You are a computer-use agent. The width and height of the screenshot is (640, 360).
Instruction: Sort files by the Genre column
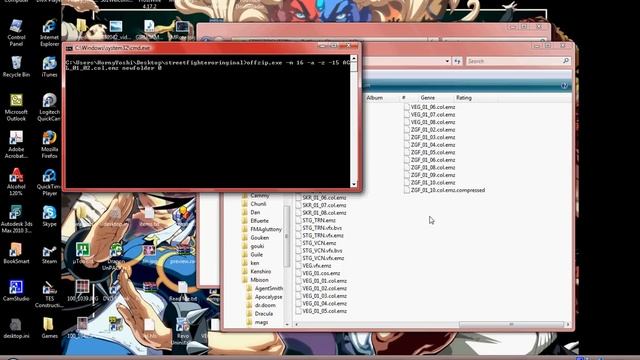427,98
